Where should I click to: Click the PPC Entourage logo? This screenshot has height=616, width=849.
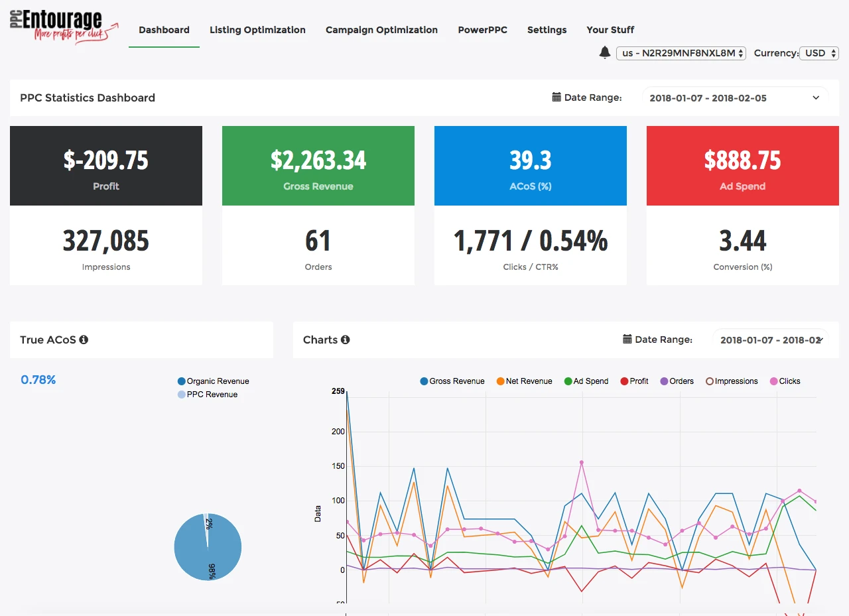[64, 27]
